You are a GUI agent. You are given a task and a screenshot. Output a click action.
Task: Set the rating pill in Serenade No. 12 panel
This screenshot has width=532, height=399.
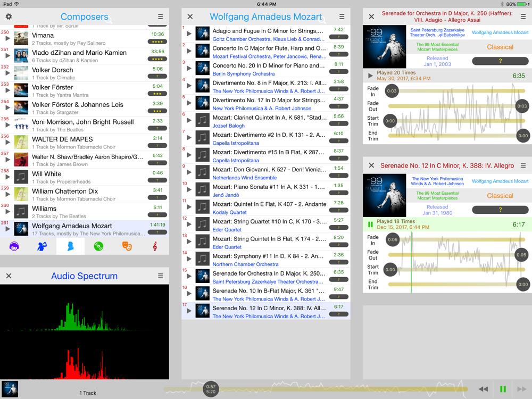click(x=500, y=210)
